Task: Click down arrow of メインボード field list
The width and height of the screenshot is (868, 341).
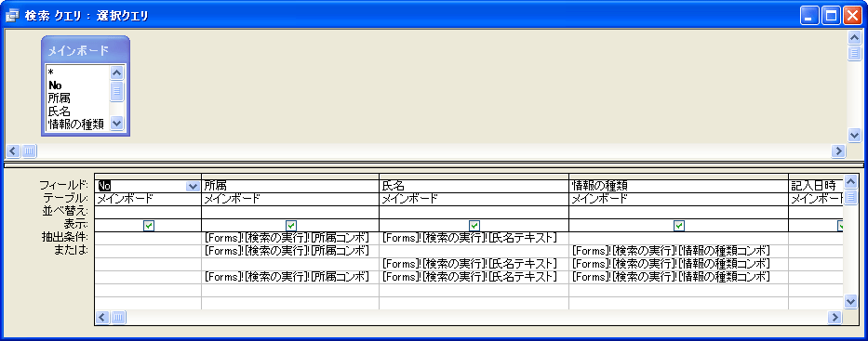Action: [x=117, y=124]
